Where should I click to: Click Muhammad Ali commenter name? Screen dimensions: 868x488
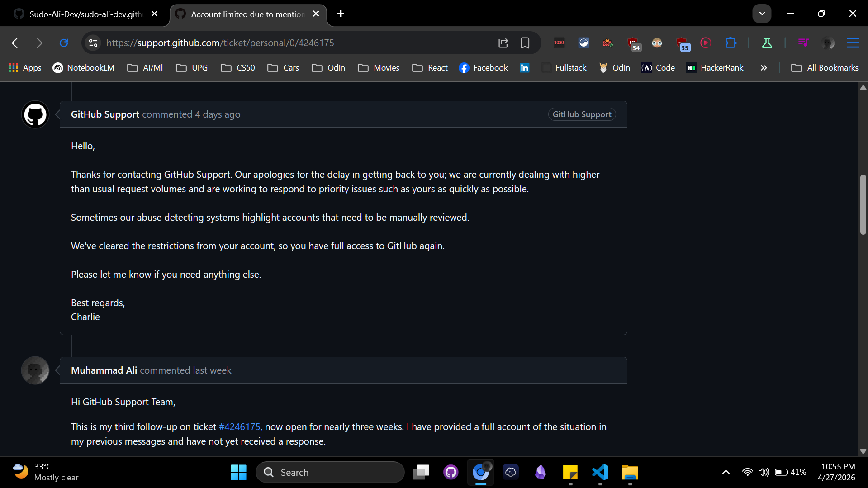(104, 370)
